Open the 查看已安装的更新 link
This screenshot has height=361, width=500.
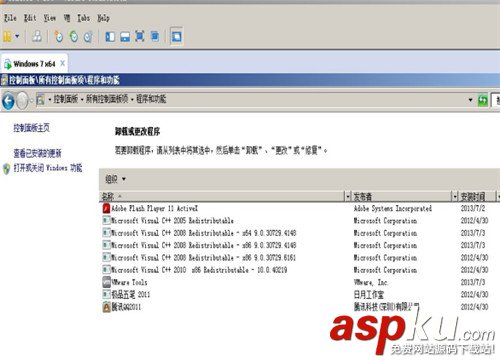[x=37, y=153]
